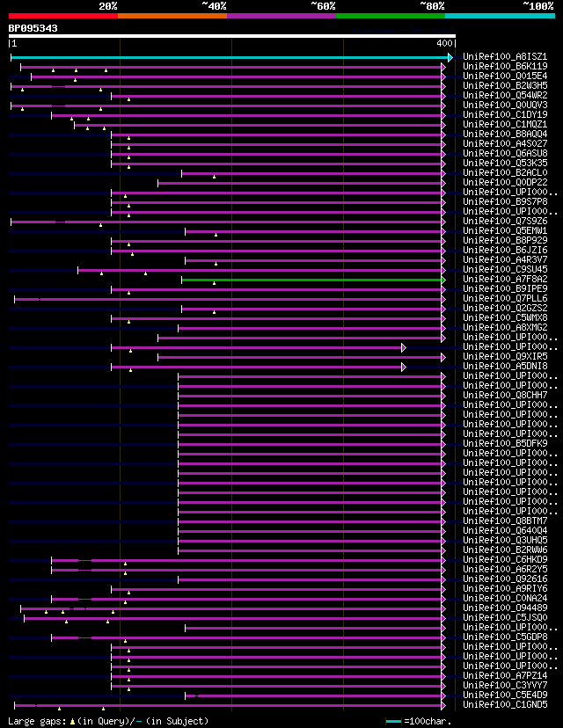
Task: Choose the UniRef100_B9IPE9 entry
Action: coord(505,288)
